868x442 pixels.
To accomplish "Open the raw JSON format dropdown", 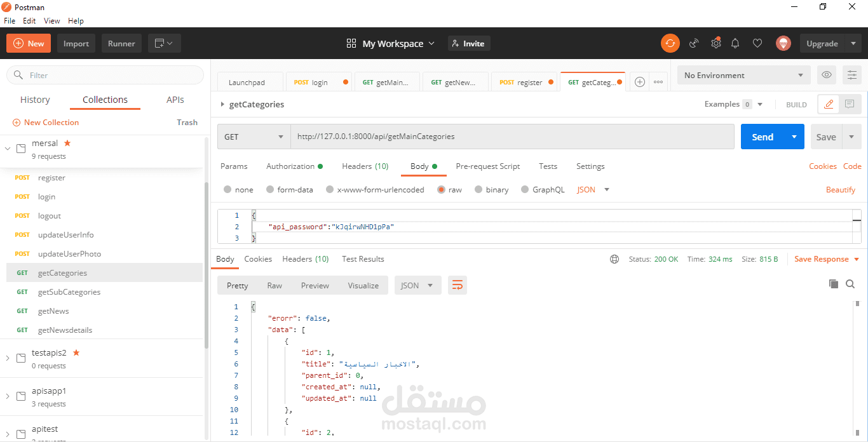I will tap(593, 189).
